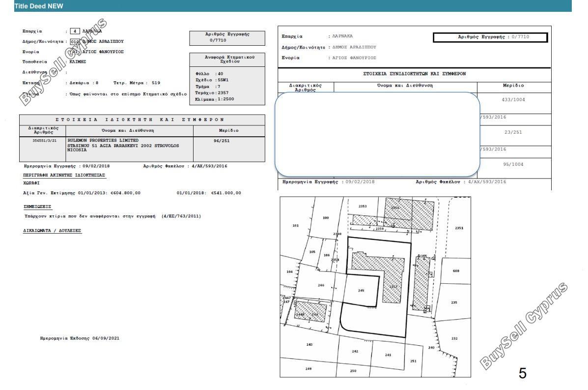
Task: Click plot '232' on the map
Action: [x=454, y=338]
